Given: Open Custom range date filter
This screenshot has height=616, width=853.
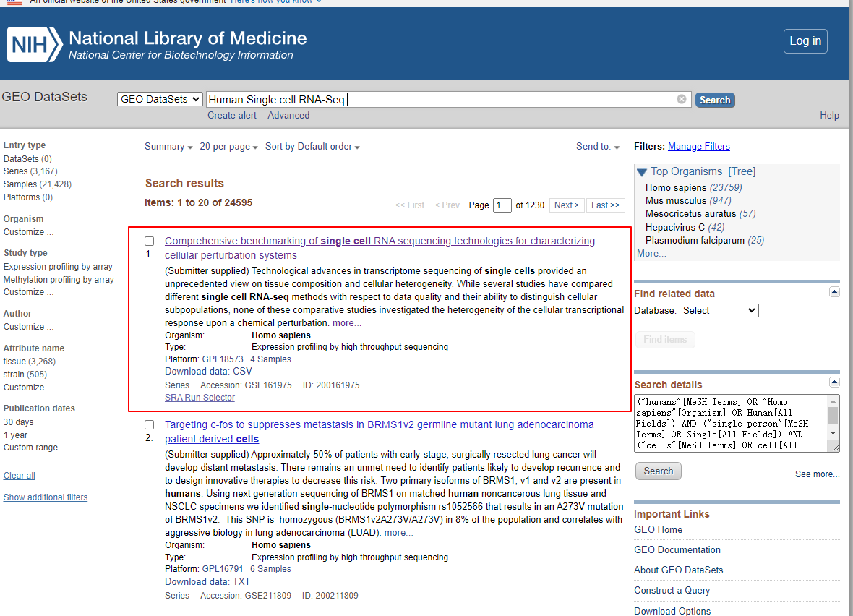Looking at the screenshot, I should [34, 448].
